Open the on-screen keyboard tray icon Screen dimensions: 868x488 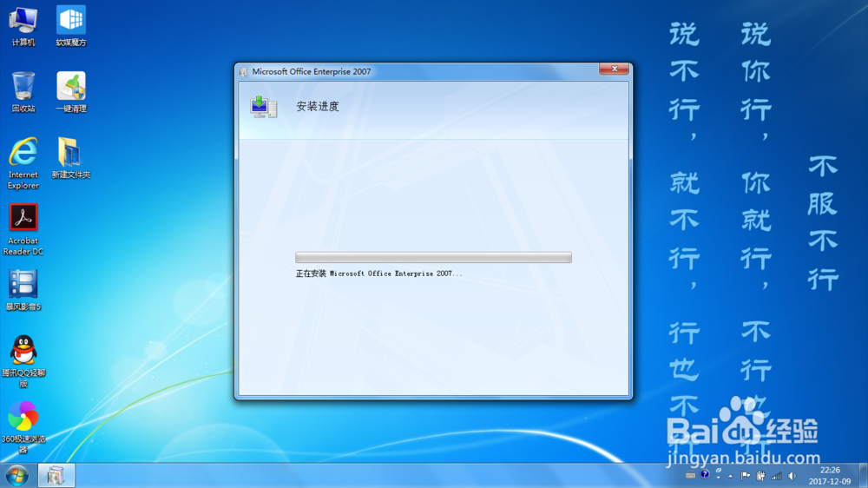point(690,475)
